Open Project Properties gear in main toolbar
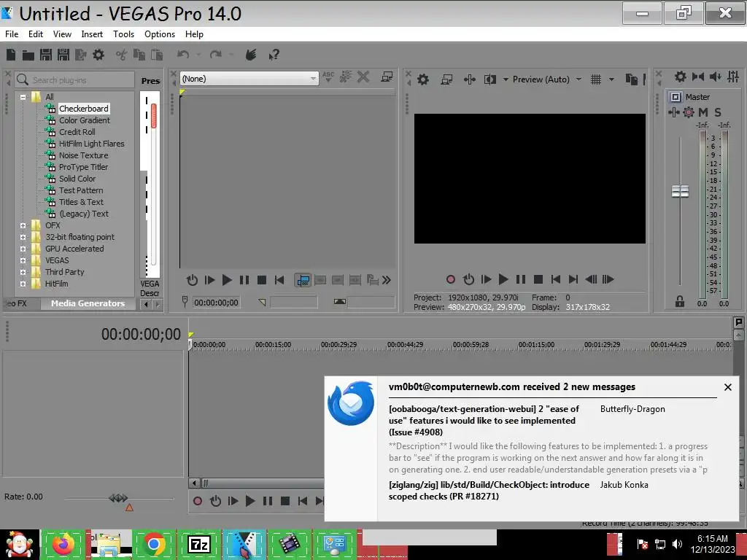Viewport: 747px width, 560px height. tap(98, 55)
